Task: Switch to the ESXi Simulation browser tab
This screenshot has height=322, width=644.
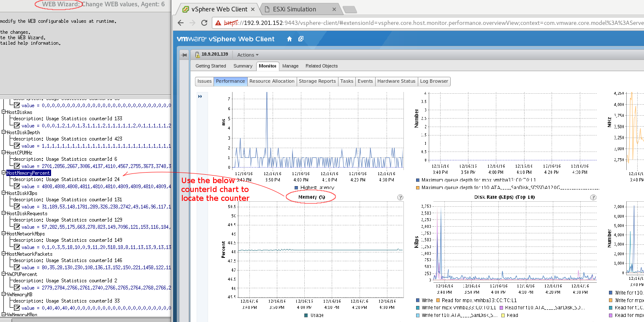Action: [295, 9]
